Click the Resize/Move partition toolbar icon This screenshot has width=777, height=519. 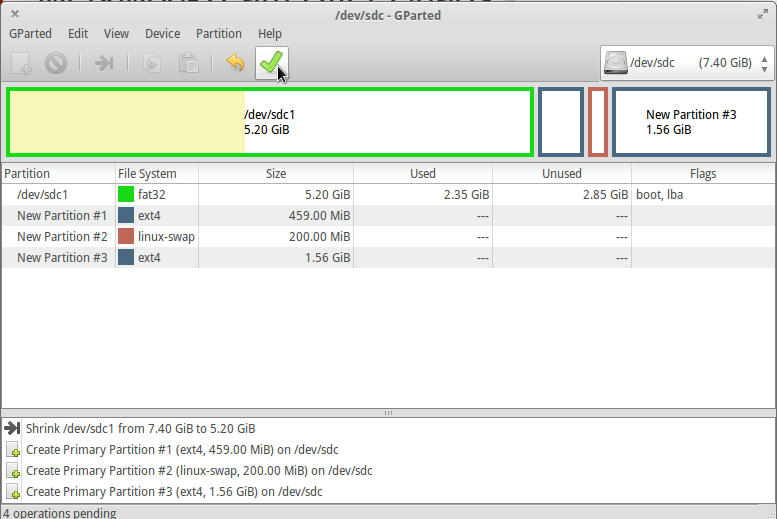pyautogui.click(x=103, y=63)
